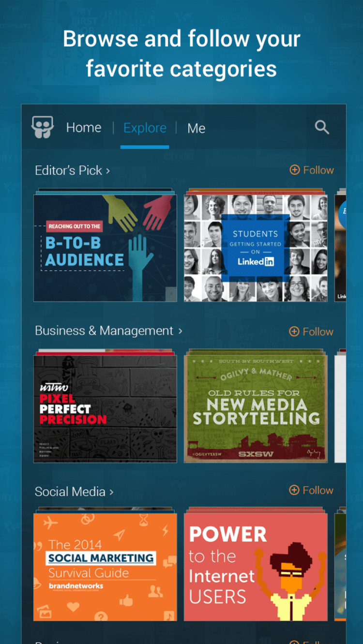Switch to the Home tab

(84, 128)
